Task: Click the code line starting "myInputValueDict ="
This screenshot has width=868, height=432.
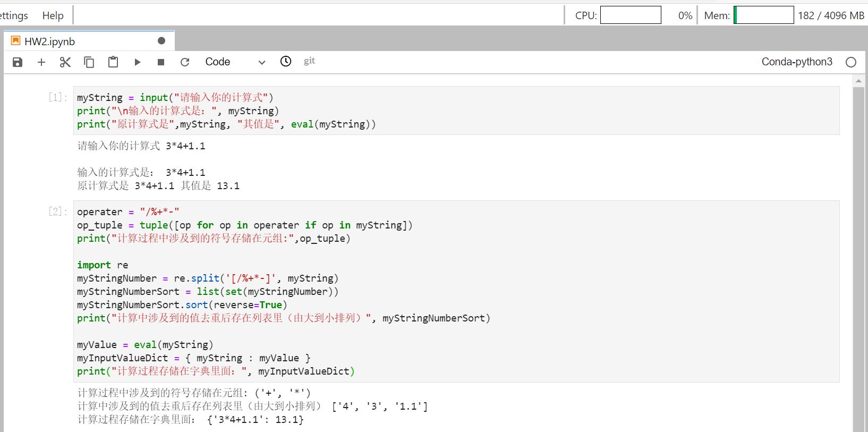Action: (x=194, y=358)
